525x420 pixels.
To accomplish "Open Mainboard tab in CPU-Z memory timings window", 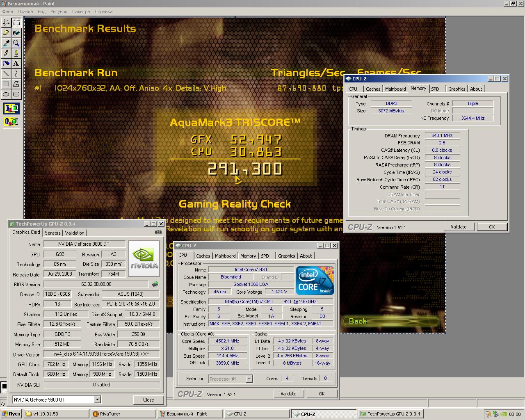I will (x=395, y=89).
